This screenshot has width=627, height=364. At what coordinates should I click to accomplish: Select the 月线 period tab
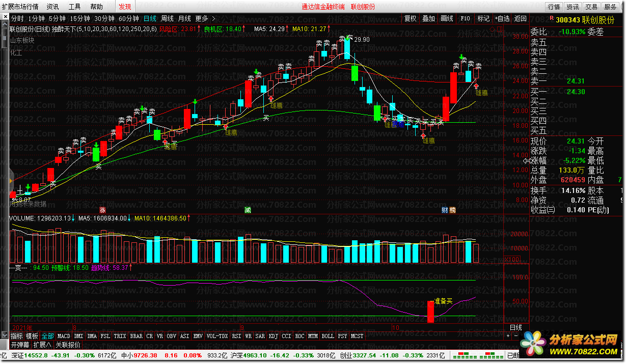click(184, 18)
